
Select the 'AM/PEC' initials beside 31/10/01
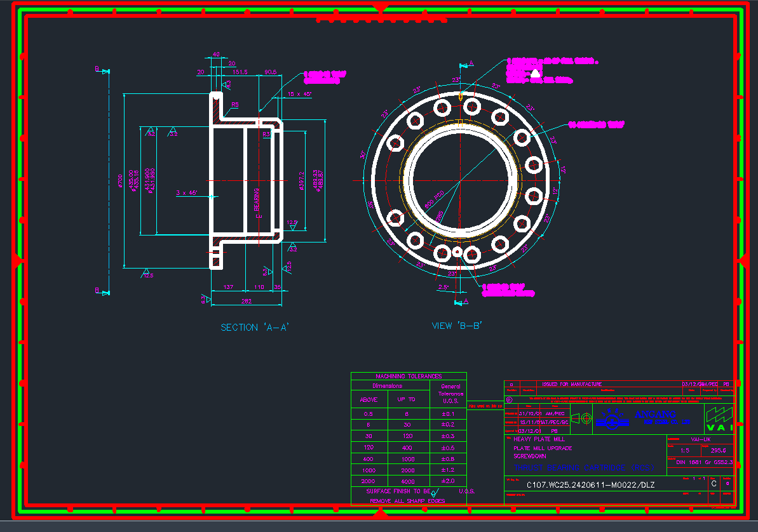point(555,414)
